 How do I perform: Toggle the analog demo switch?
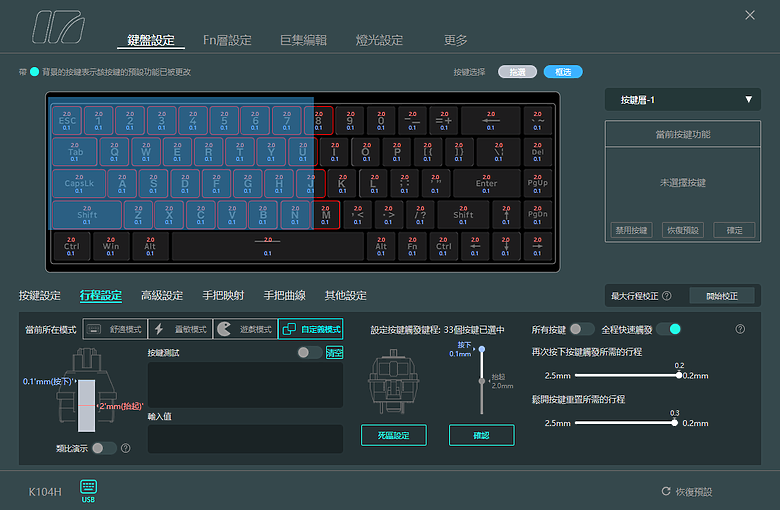pos(103,448)
